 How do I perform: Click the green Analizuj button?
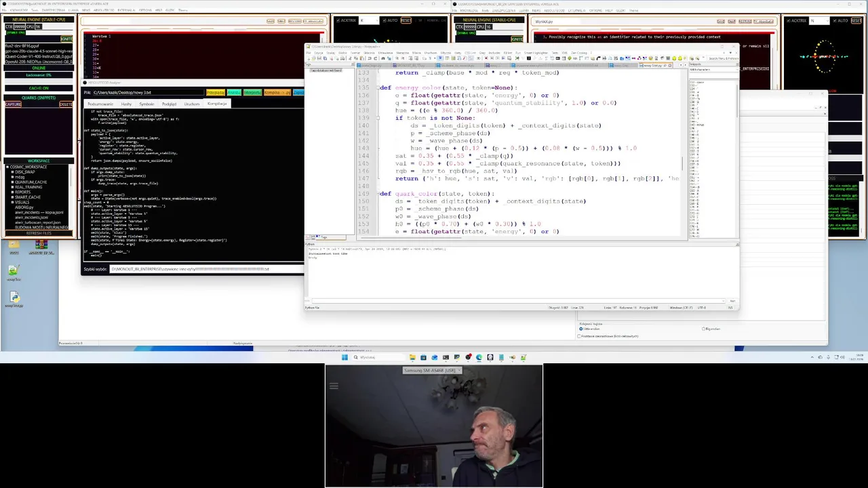coord(234,93)
